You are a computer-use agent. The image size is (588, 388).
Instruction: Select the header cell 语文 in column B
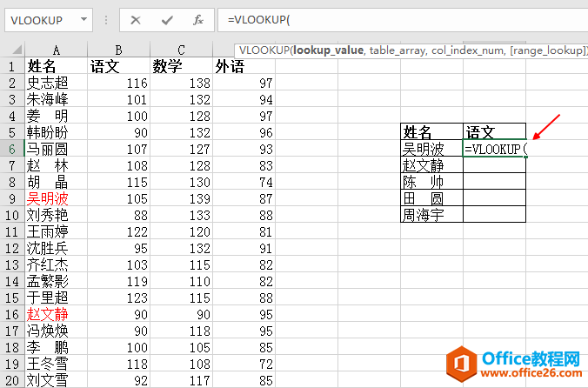[118, 66]
